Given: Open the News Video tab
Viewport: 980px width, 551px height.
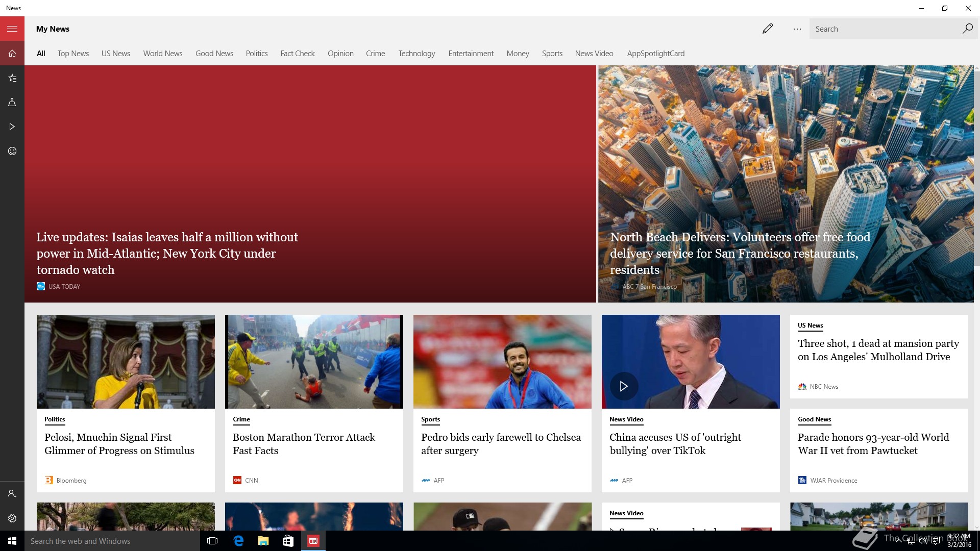Looking at the screenshot, I should click(594, 54).
